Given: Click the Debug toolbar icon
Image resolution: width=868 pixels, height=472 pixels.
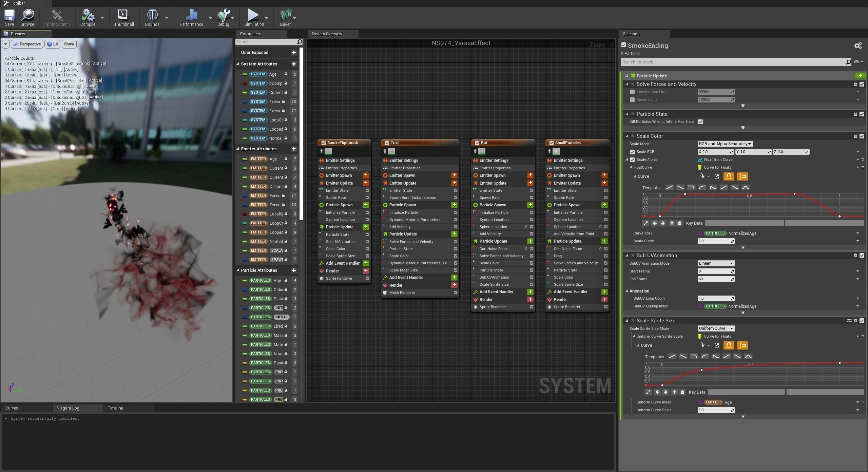Looking at the screenshot, I should pyautogui.click(x=223, y=16).
